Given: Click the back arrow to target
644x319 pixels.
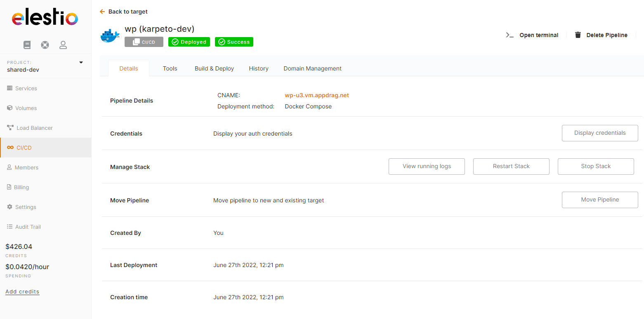Looking at the screenshot, I should (102, 12).
